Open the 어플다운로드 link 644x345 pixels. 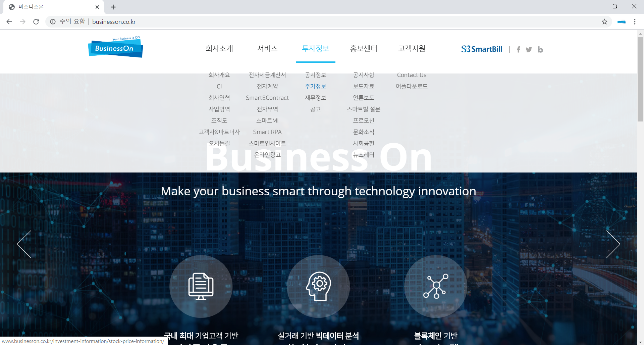pos(412,86)
